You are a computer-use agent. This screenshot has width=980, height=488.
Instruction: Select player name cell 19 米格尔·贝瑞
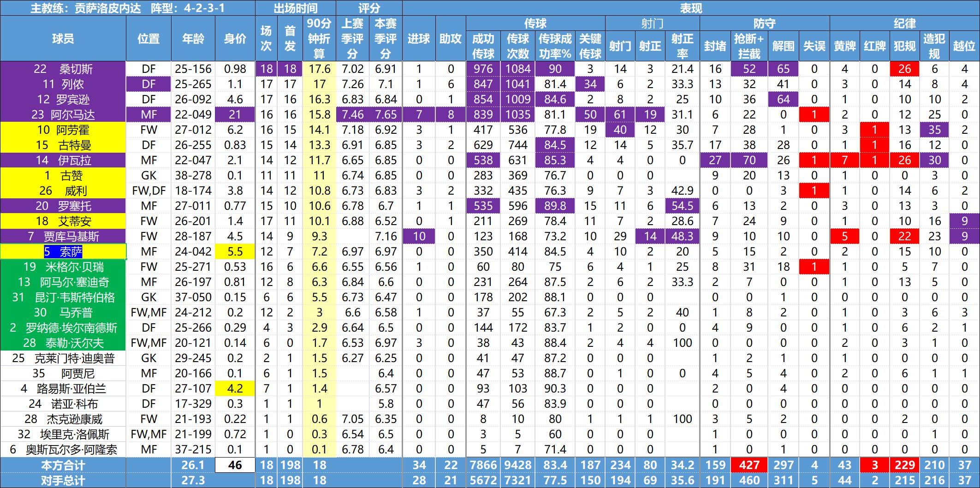[63, 267]
